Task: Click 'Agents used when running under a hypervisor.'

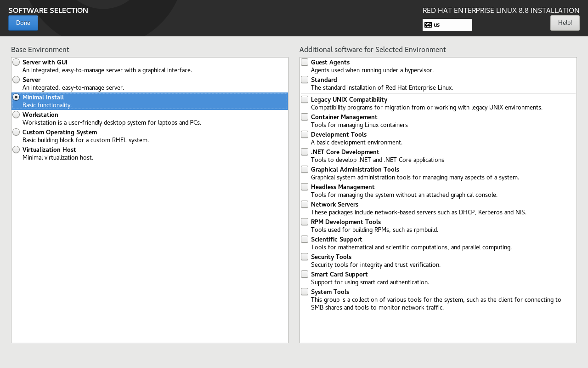Action: (372, 70)
